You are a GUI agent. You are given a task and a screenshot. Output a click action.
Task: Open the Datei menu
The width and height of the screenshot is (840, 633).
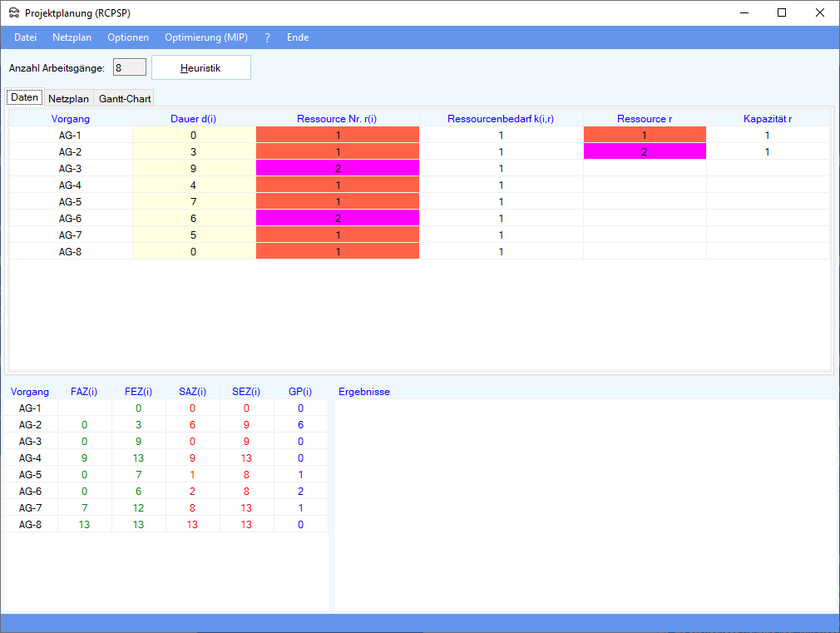25,37
